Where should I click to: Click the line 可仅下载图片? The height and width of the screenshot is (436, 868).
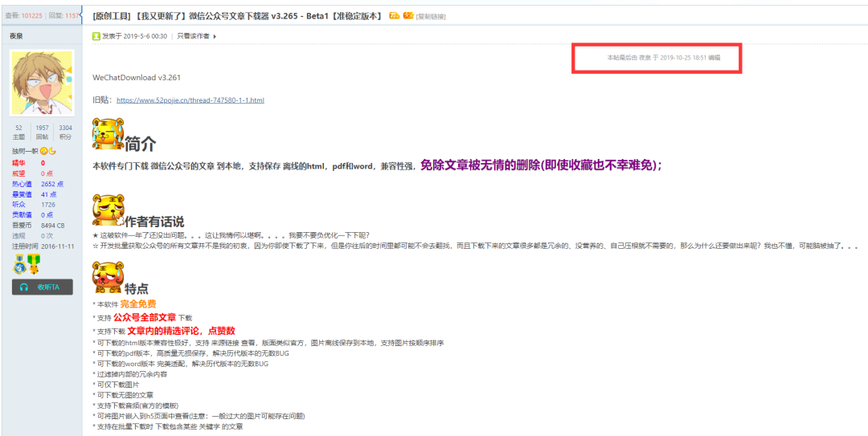117,385
